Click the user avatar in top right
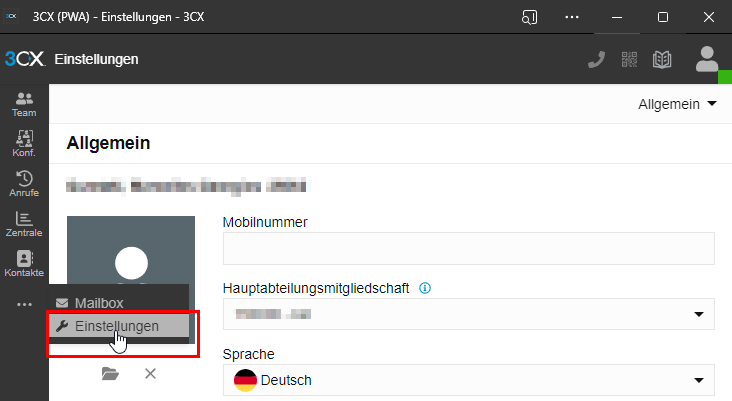Image resolution: width=732 pixels, height=401 pixels. (x=708, y=59)
